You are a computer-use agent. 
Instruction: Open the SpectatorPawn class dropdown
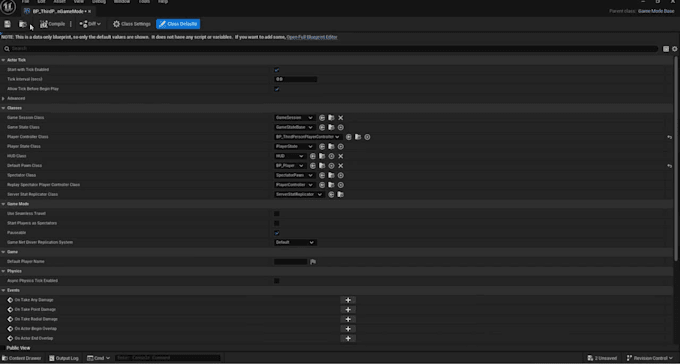(294, 175)
